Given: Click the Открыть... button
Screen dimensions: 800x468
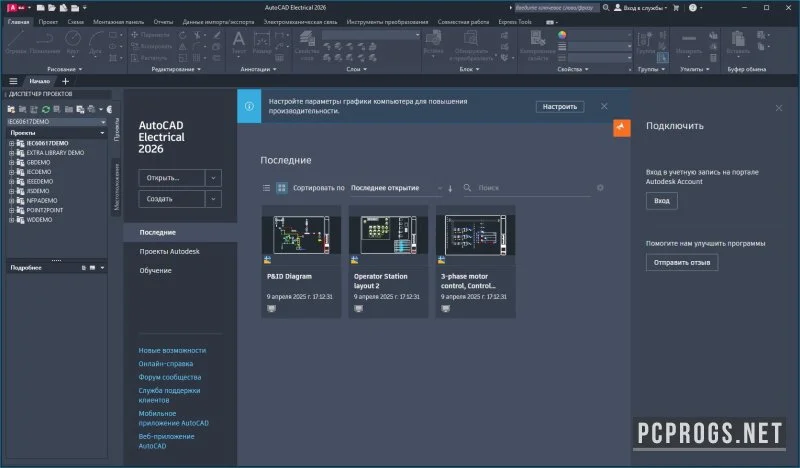Looking at the screenshot, I should [x=171, y=178].
